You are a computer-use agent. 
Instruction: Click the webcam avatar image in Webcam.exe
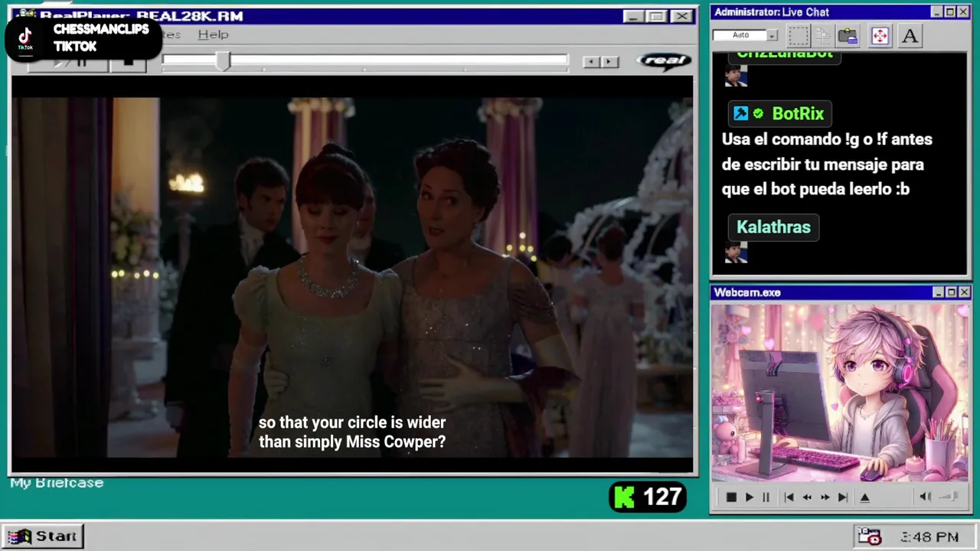(840, 394)
